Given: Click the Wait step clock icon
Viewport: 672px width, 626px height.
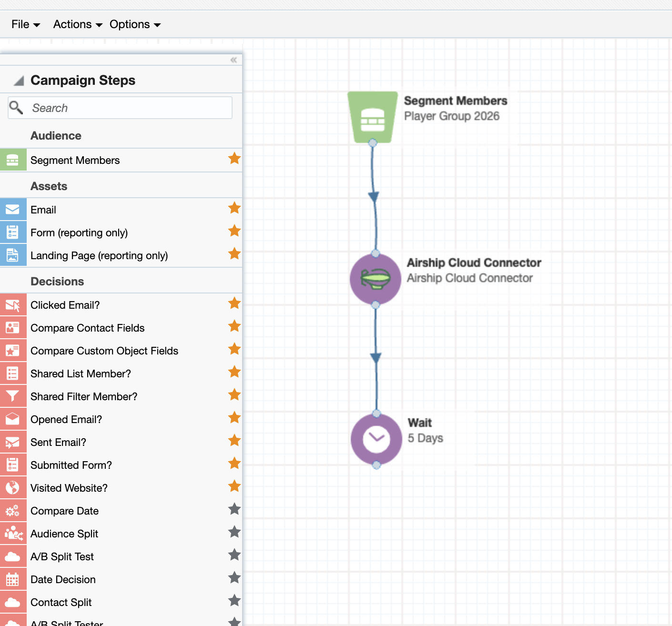Looking at the screenshot, I should pos(376,439).
